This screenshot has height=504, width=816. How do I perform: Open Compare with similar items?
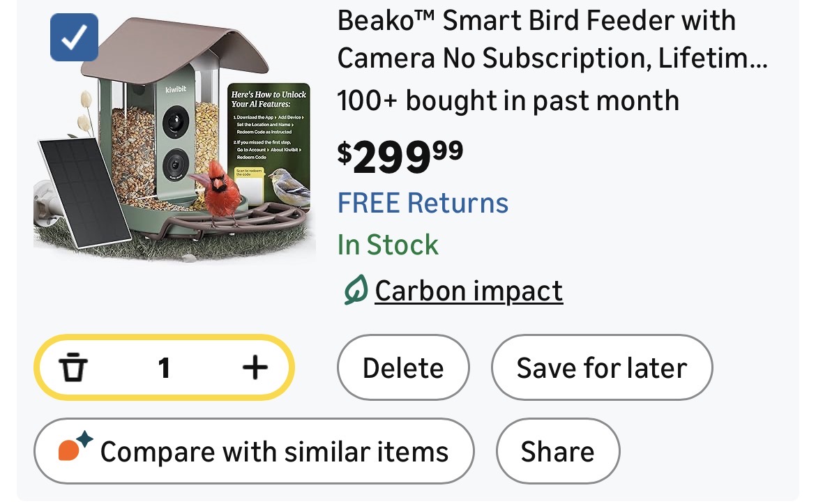tap(254, 451)
